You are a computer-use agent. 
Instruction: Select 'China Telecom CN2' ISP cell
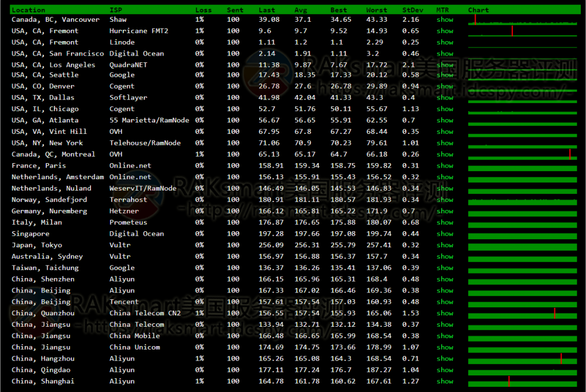[145, 313]
